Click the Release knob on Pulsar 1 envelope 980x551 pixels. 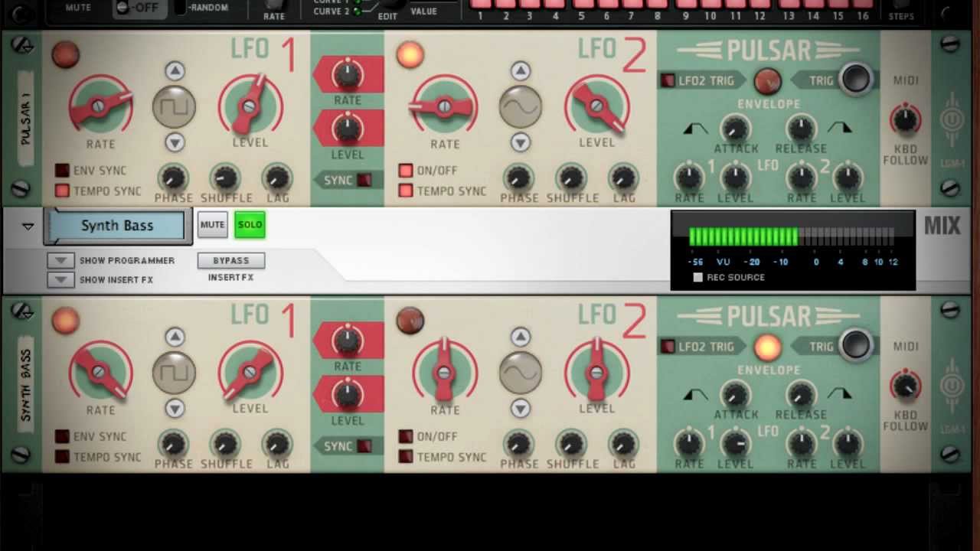click(x=801, y=128)
